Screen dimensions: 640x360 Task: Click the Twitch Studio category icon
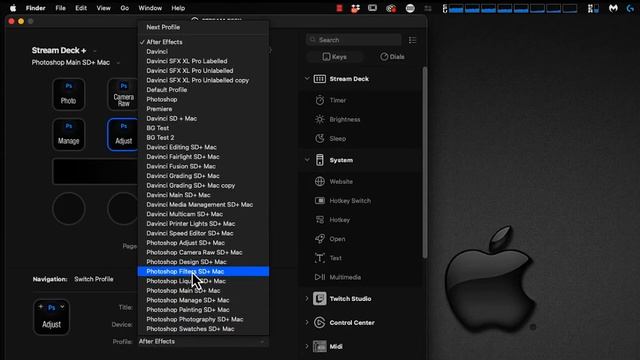(320, 298)
